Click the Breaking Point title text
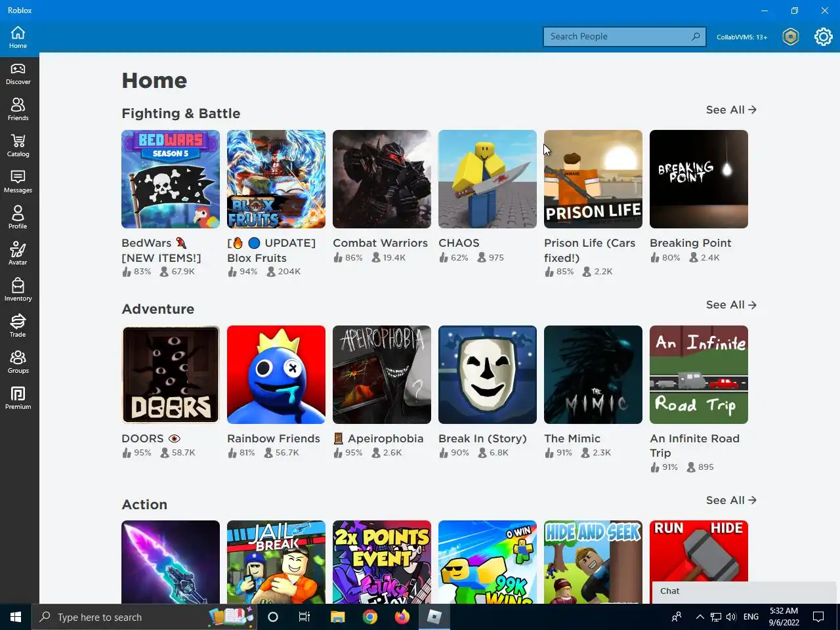Image resolution: width=840 pixels, height=630 pixels. tap(690, 243)
